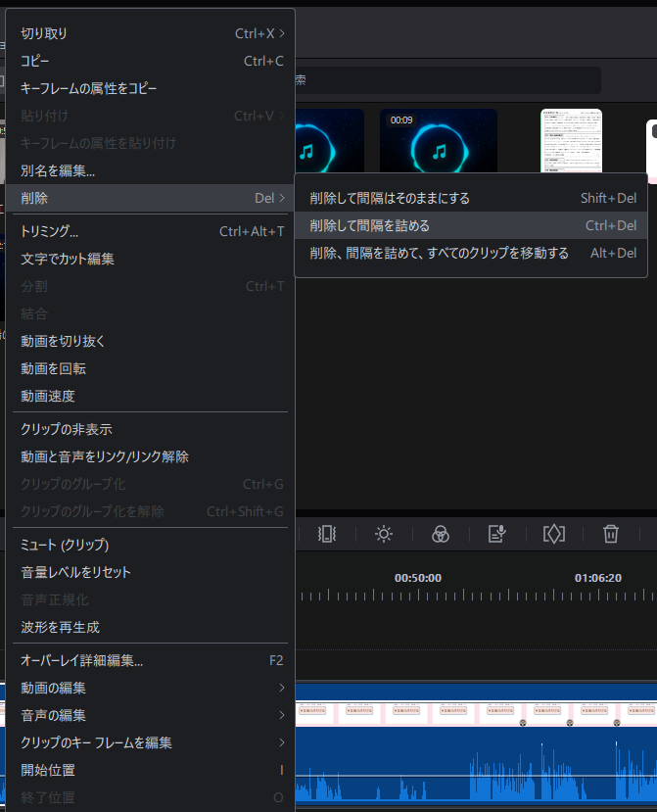Click the three-circles color adjustment icon
The width and height of the screenshot is (657, 812).
click(x=441, y=534)
